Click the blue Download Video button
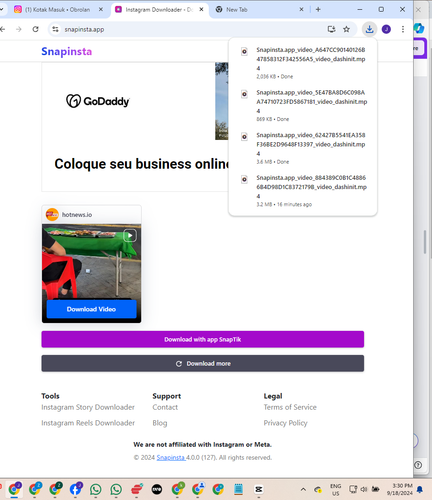Viewport: 432px width, 500px height. (x=92, y=309)
